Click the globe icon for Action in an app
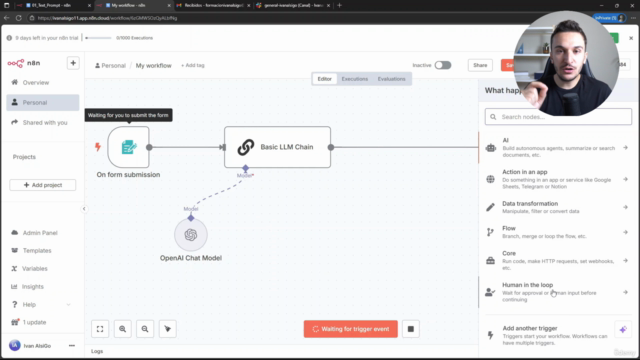Screen dimensions: 640x360 491,179
